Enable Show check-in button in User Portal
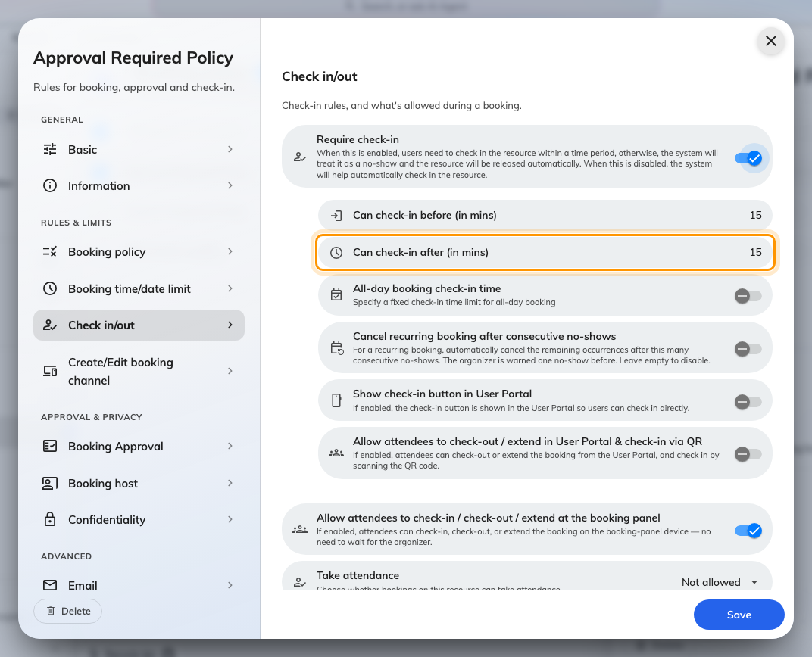 [748, 401]
